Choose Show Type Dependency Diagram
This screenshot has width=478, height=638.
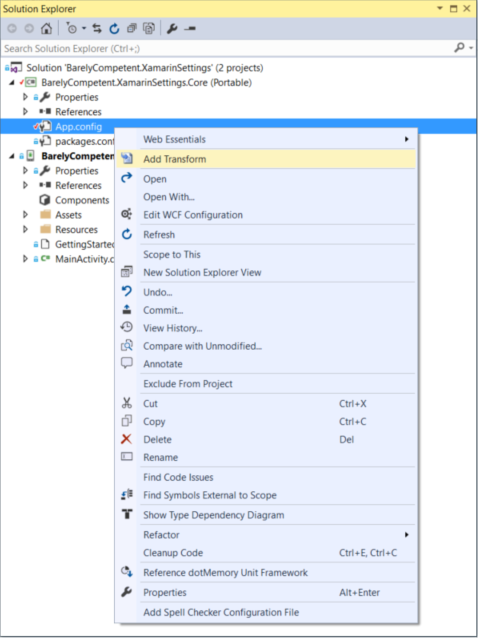266,516
